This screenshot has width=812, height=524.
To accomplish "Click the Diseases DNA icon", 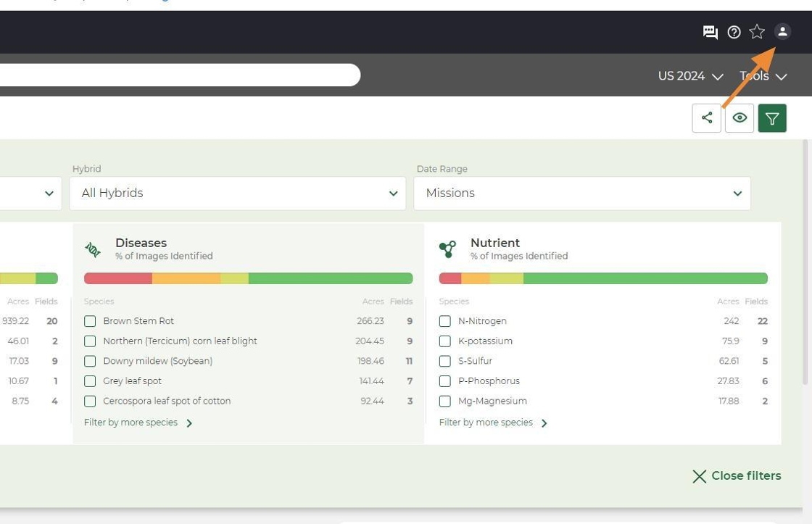I will pyautogui.click(x=93, y=249).
